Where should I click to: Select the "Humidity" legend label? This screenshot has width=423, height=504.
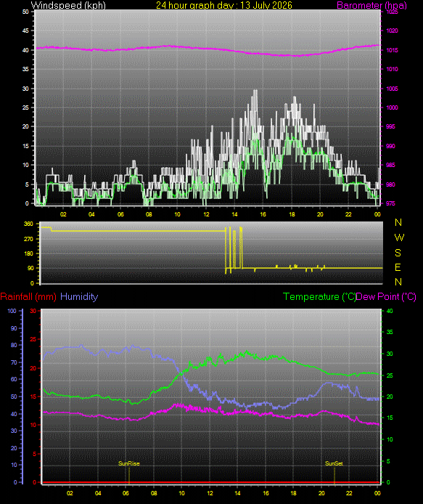(x=79, y=297)
